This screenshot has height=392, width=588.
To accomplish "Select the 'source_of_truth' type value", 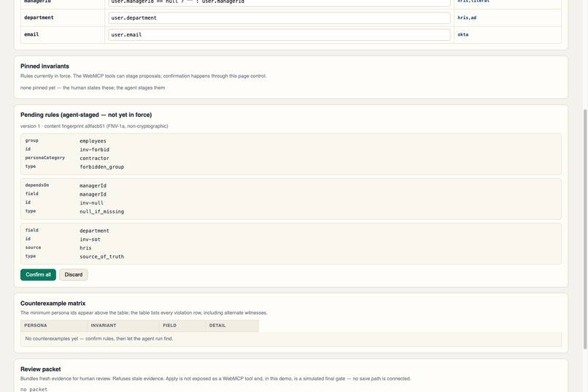I will pyautogui.click(x=101, y=256).
